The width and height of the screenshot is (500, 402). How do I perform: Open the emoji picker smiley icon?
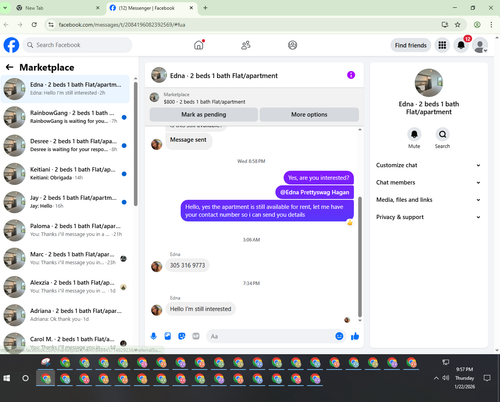(x=339, y=336)
